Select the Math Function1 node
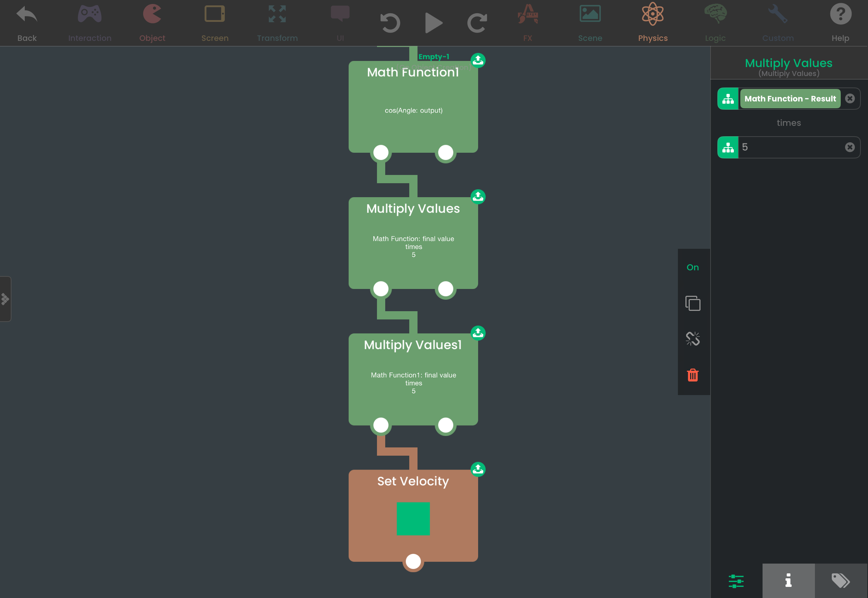The image size is (868, 598). coord(413,107)
